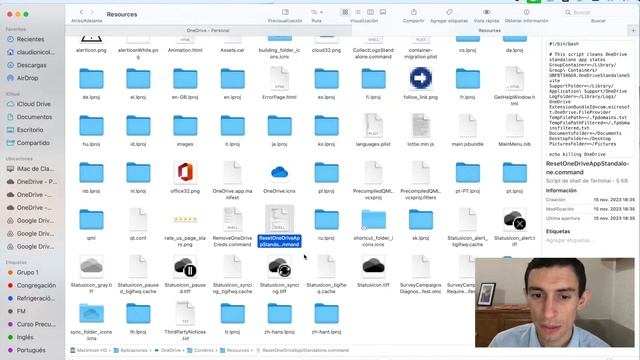Open the Ruta path dropdown

click(x=317, y=12)
